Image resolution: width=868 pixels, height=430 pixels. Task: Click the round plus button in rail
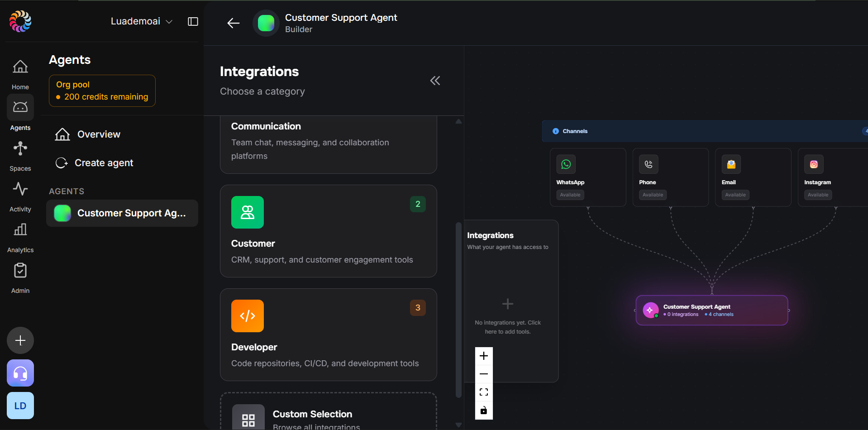pos(20,340)
